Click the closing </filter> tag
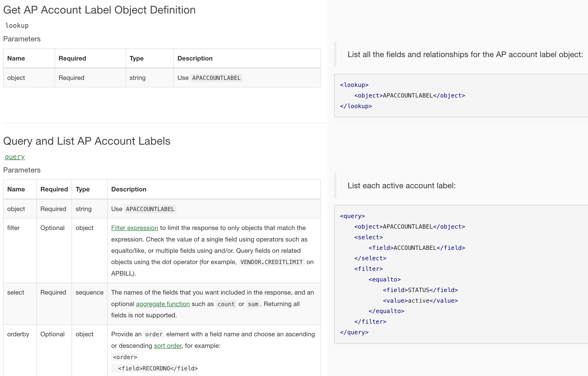 pos(370,322)
